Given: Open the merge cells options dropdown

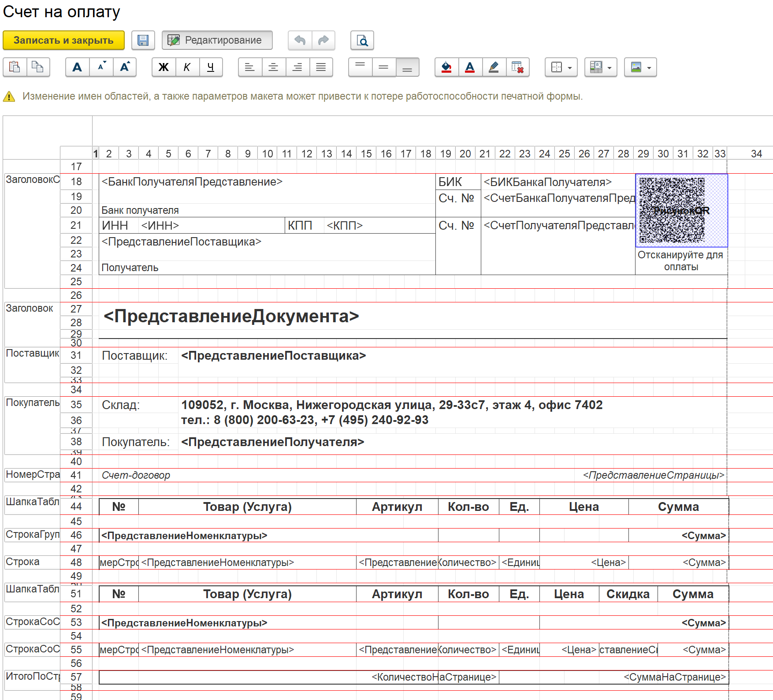Looking at the screenshot, I should click(x=601, y=67).
